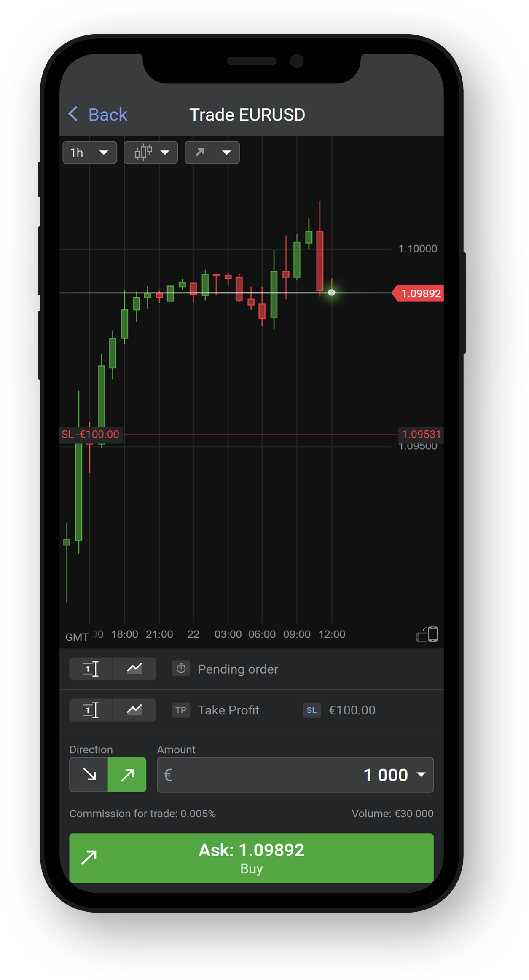The width and height of the screenshot is (529, 980).
Task: Select pending order numeric input mode icon
Action: click(x=91, y=669)
